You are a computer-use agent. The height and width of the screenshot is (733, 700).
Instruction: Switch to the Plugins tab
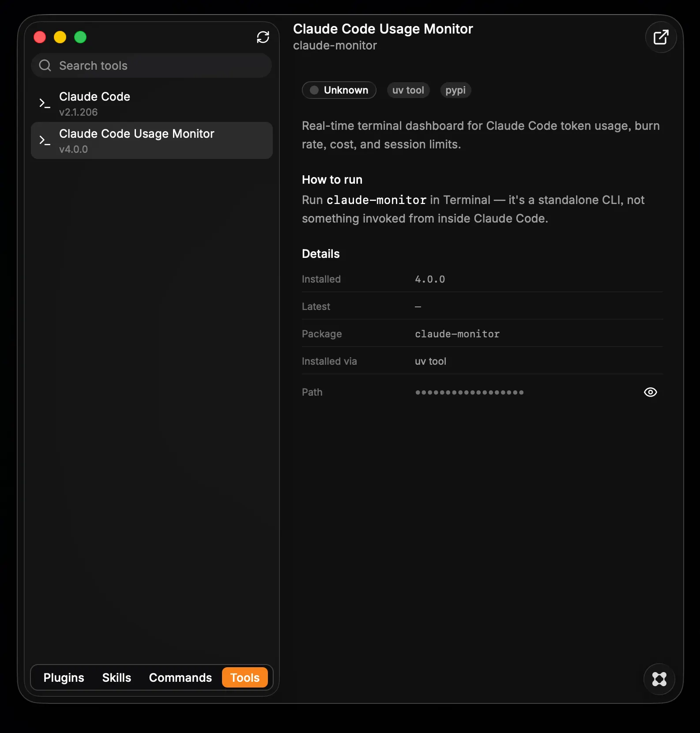[x=64, y=677]
